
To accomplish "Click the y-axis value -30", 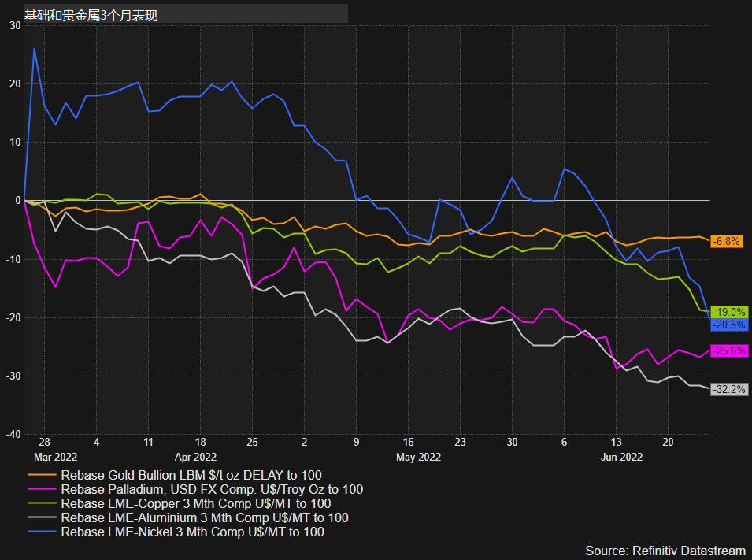I will [13, 376].
